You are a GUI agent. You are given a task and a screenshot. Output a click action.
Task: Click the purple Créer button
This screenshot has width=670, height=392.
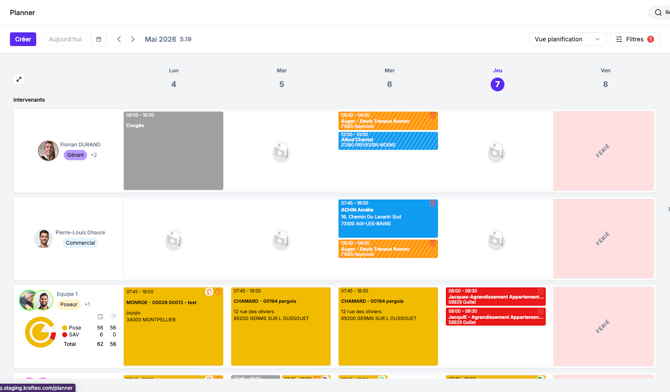[x=23, y=39]
